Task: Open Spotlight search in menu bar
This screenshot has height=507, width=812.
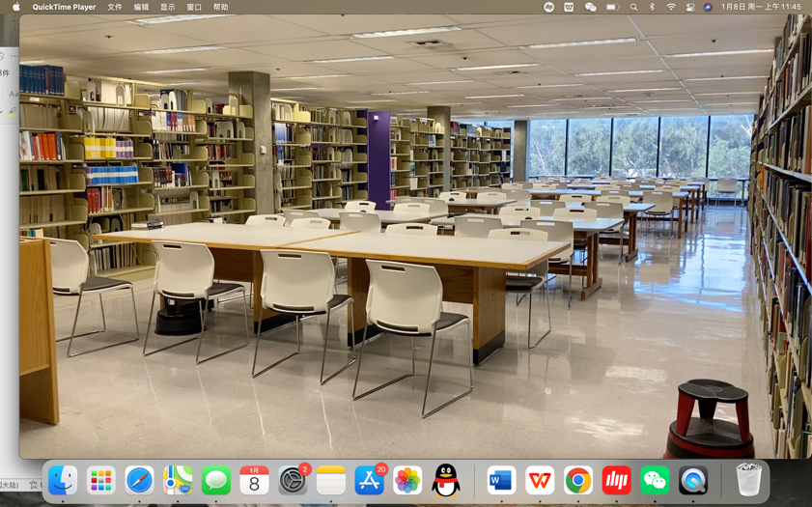Action: pos(633,7)
